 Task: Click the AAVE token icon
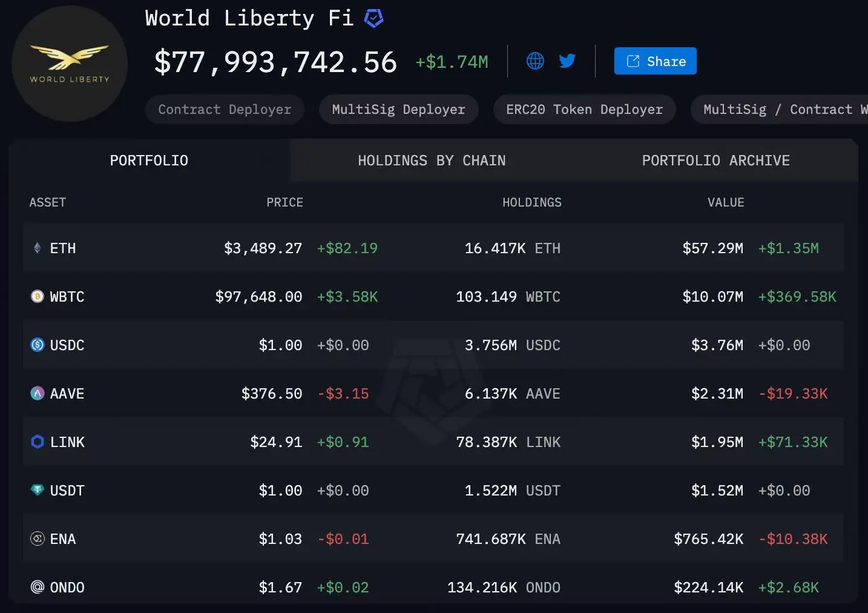click(38, 393)
